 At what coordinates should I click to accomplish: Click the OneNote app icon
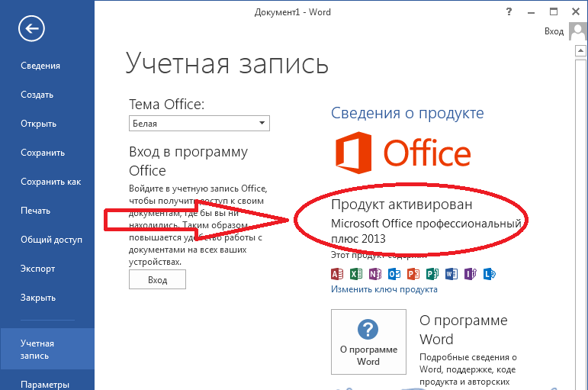(375, 274)
